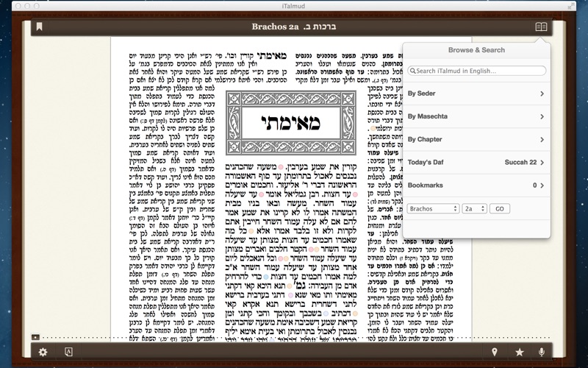Click the page slider thumb on dotted track

point(35,337)
